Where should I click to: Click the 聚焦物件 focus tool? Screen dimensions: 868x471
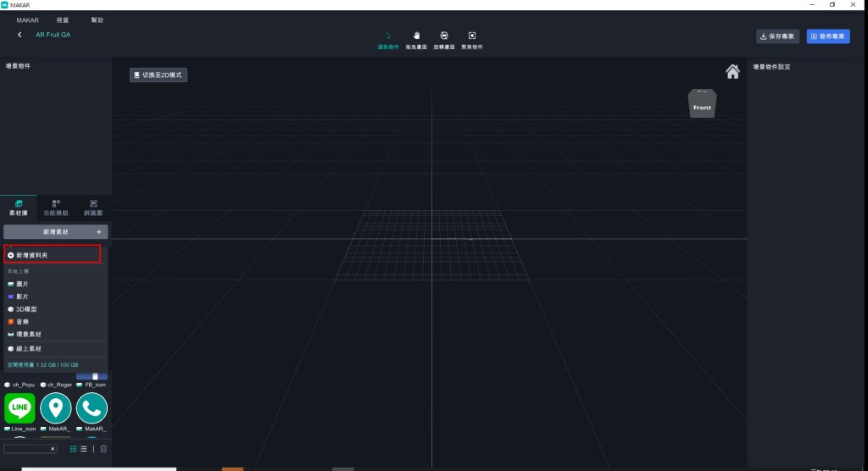point(472,39)
